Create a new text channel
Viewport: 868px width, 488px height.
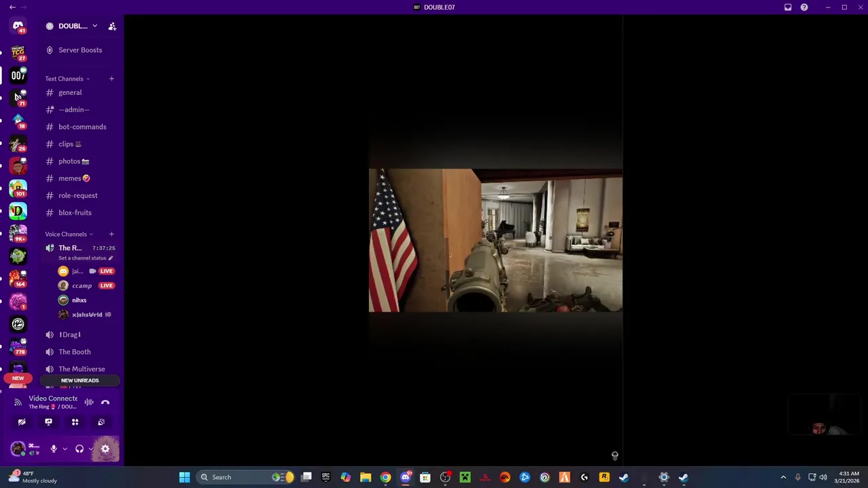pos(111,79)
